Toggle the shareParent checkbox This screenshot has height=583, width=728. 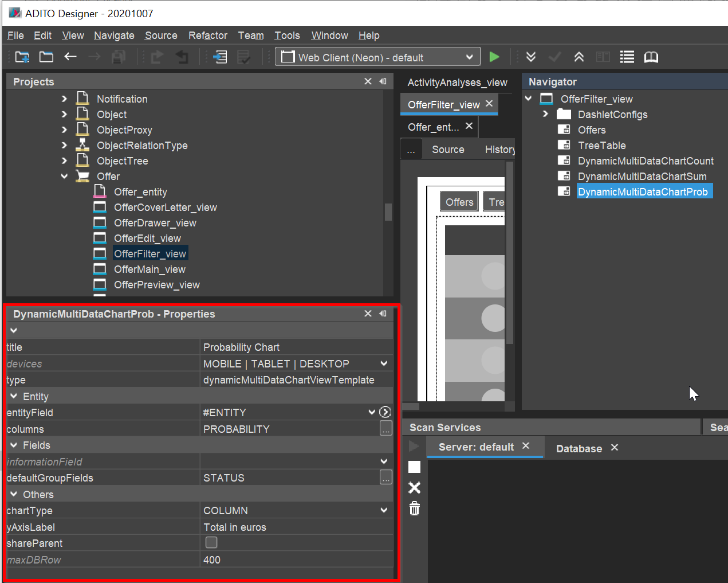point(211,542)
